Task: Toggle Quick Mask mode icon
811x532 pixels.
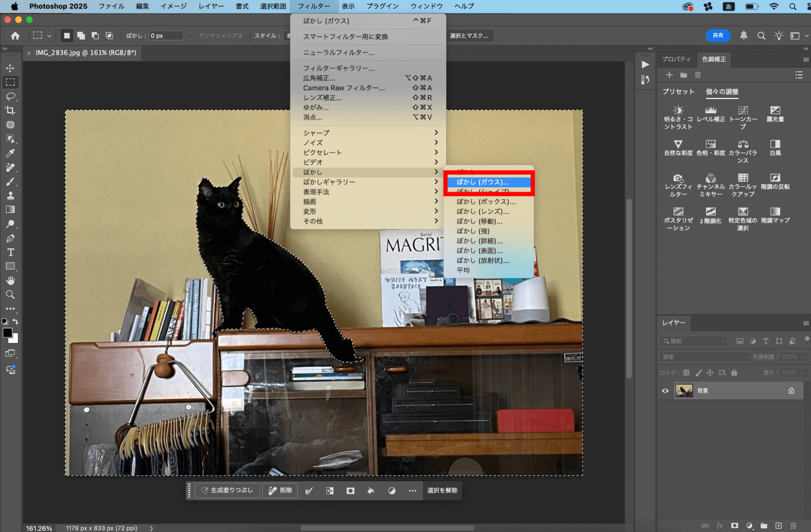Action: tap(11, 353)
